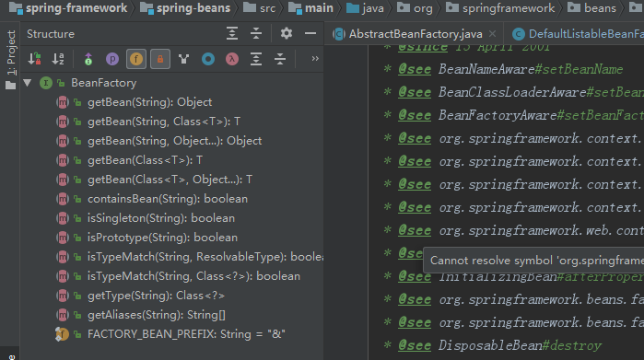Select getBean(Class<T>, Object...): T method
Viewport: 644px width, 360px height.
pos(170,180)
